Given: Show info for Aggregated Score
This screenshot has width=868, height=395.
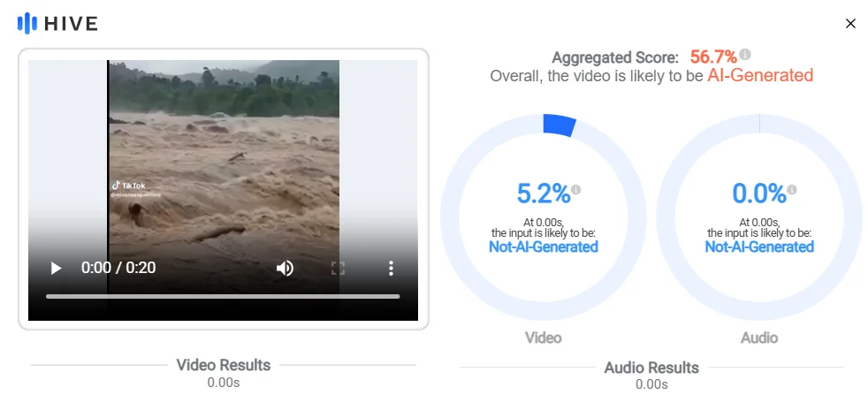Looking at the screenshot, I should pyautogui.click(x=745, y=54).
